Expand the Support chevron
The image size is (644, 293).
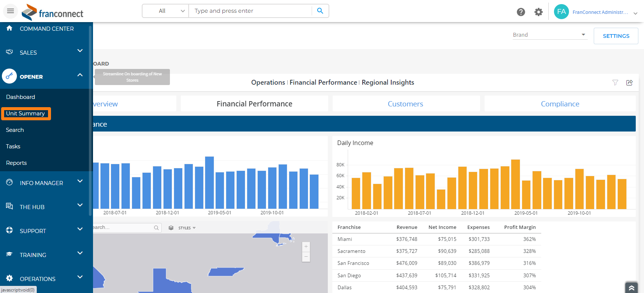click(80, 229)
